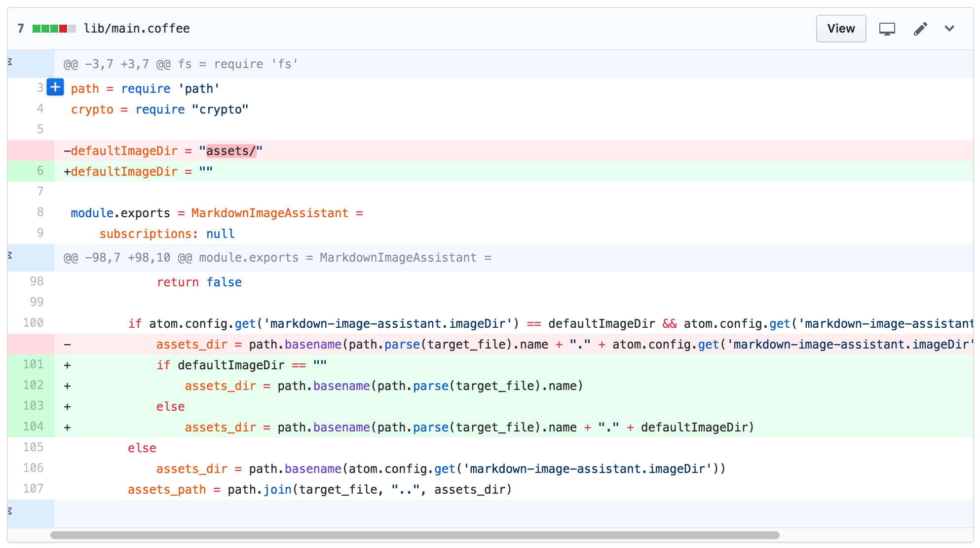Expand hidden lines at the -98,7 hunk header
This screenshot has height=548, width=980.
click(10, 256)
